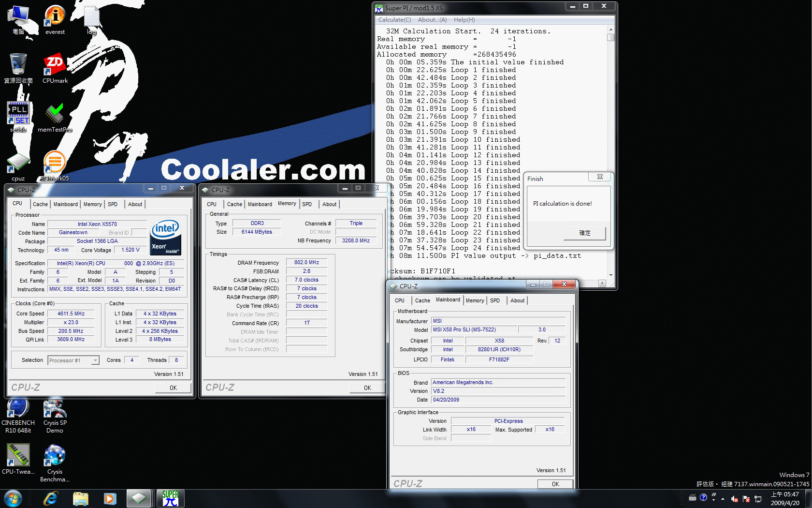Open Calculate(C) menu in Super PI
The height and width of the screenshot is (508, 812).
pyautogui.click(x=394, y=20)
